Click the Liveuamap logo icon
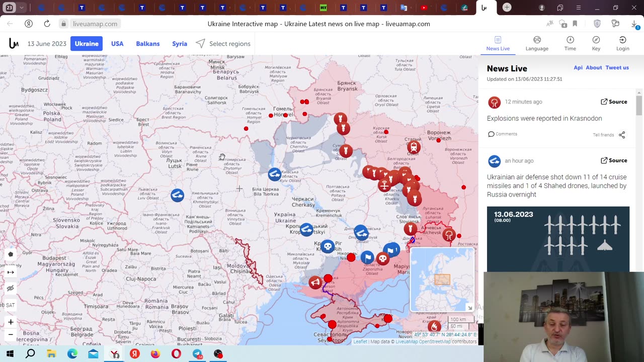The height and width of the screenshot is (362, 644). 14,44
